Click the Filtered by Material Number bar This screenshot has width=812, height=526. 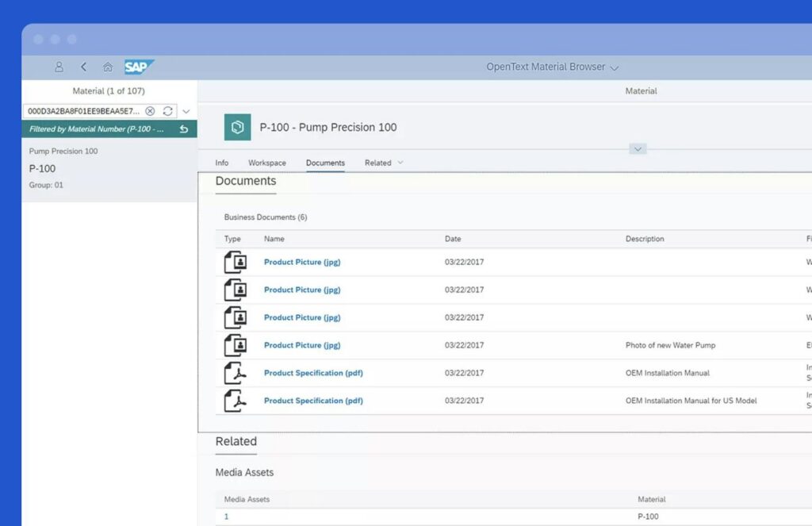pos(109,129)
